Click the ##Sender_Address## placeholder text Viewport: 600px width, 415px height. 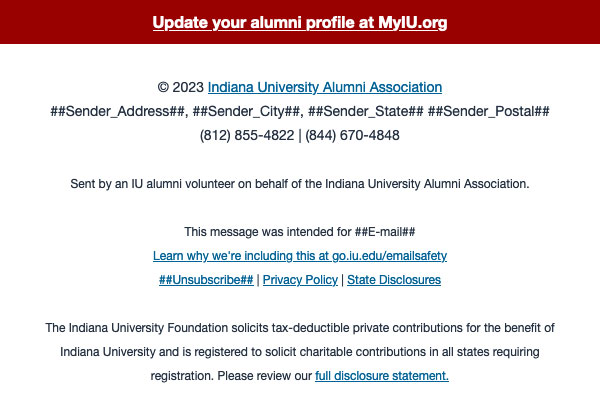pyautogui.click(x=117, y=111)
